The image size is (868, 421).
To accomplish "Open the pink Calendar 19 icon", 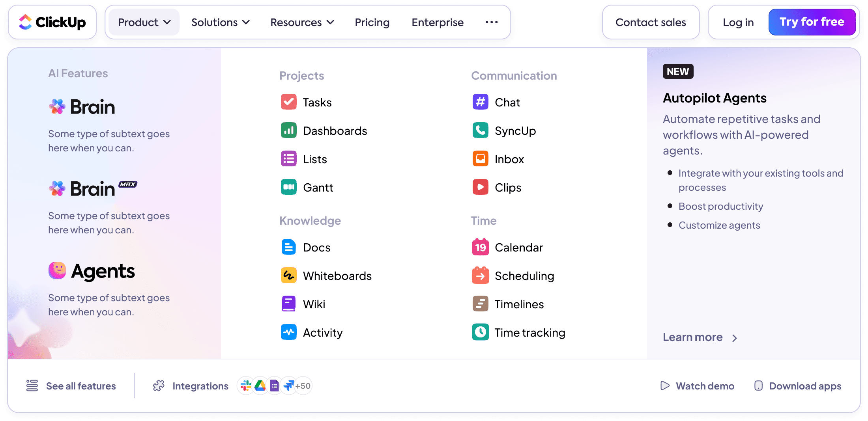I will (481, 247).
